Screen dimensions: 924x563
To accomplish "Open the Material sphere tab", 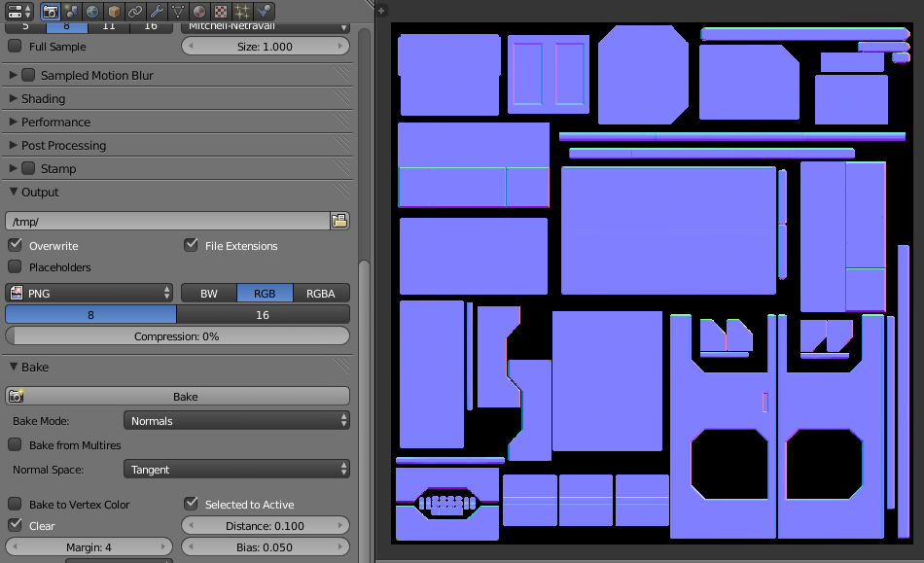I will coord(199,12).
